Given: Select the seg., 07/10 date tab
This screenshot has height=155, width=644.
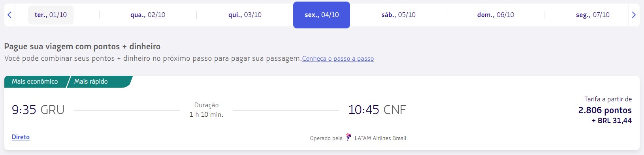Looking at the screenshot, I should [x=593, y=15].
